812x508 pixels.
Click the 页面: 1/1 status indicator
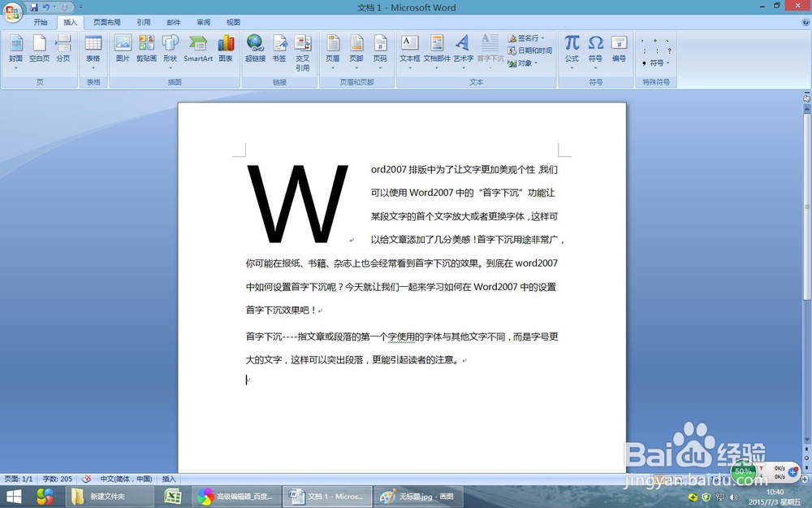[x=19, y=479]
